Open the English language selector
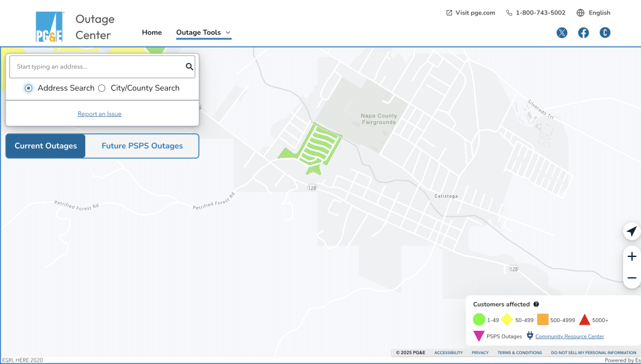The width and height of the screenshot is (641, 364). point(593,13)
